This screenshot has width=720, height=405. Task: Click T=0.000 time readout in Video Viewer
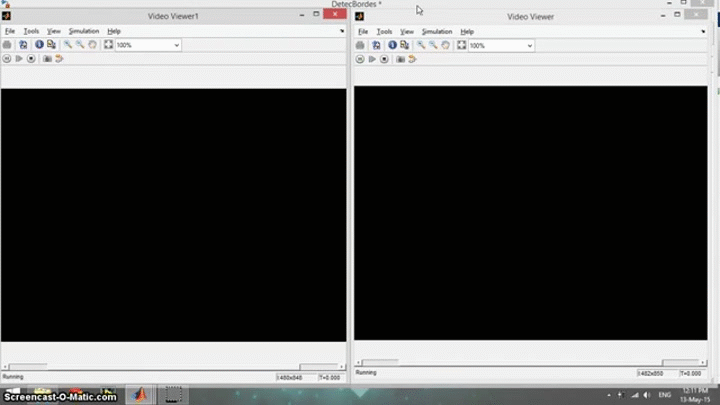[x=691, y=373]
